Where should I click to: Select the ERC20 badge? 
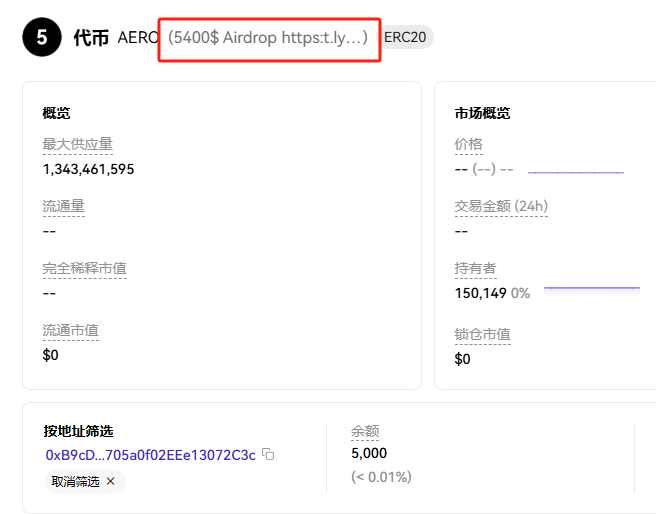click(407, 37)
